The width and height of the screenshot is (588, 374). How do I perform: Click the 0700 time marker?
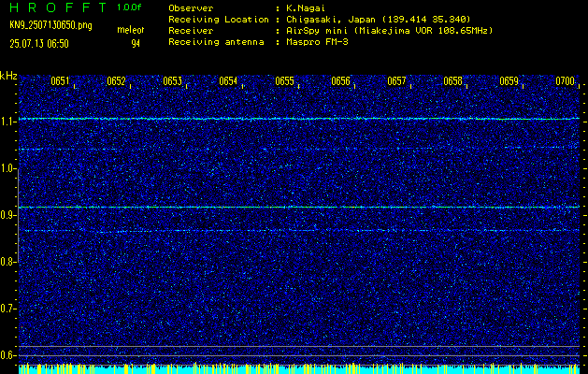point(566,81)
